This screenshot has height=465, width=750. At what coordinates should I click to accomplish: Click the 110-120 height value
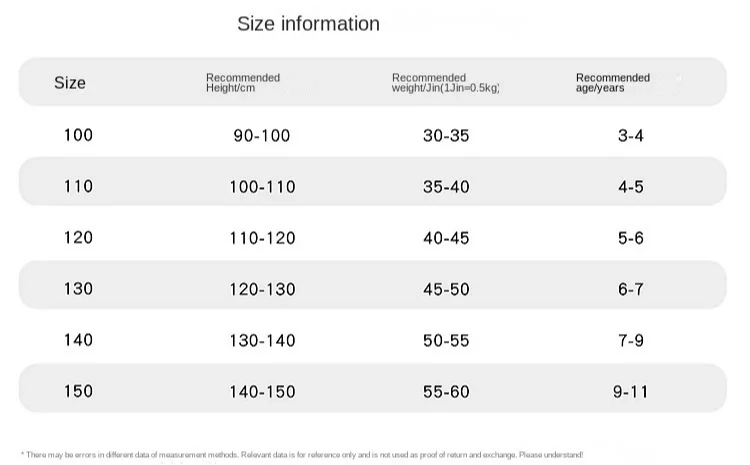coord(262,238)
